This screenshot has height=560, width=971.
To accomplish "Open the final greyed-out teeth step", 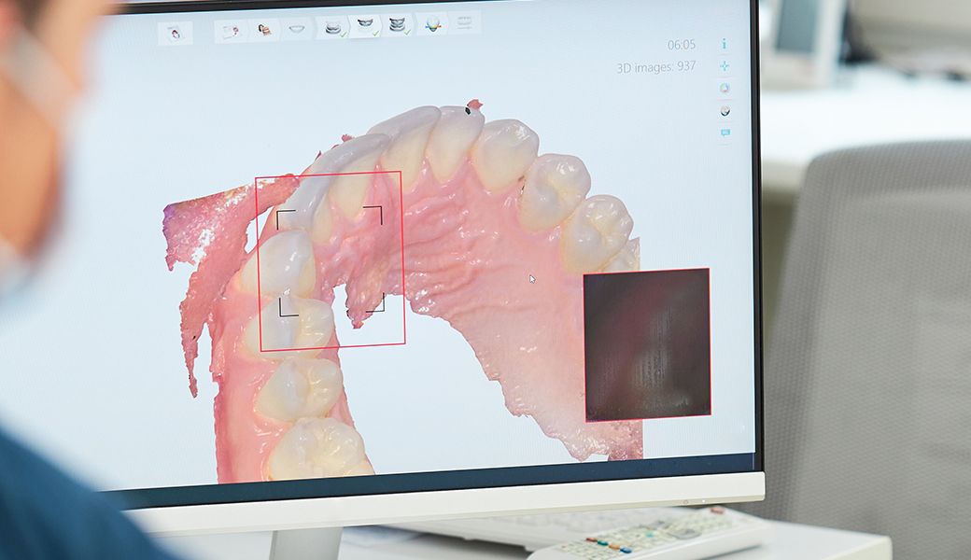I will pos(464,23).
